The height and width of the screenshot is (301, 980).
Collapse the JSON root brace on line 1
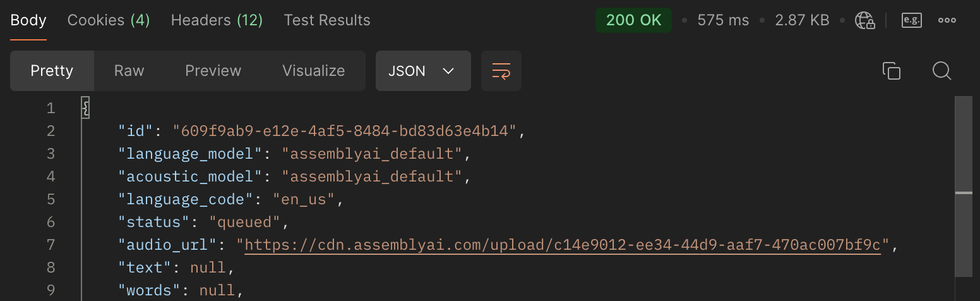point(86,109)
